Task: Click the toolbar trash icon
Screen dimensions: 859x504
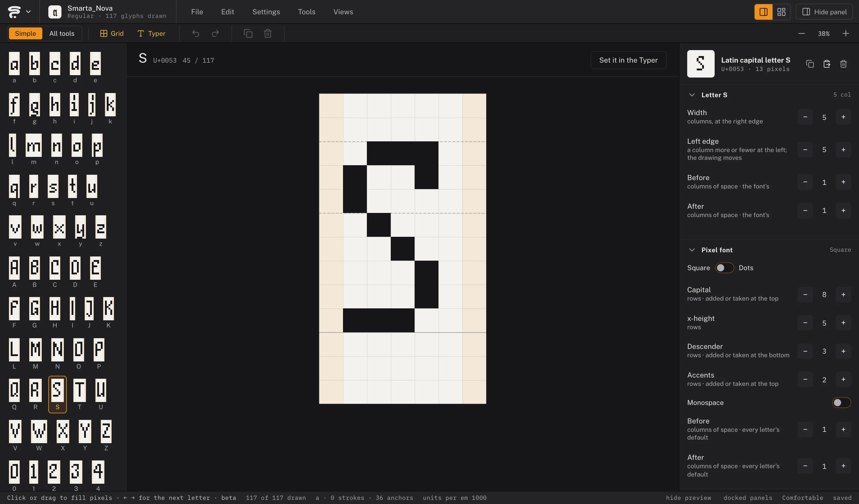Action: [268, 33]
